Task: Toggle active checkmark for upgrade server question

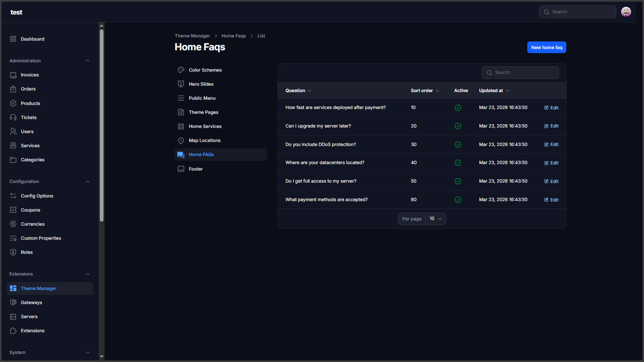Action: tap(458, 126)
